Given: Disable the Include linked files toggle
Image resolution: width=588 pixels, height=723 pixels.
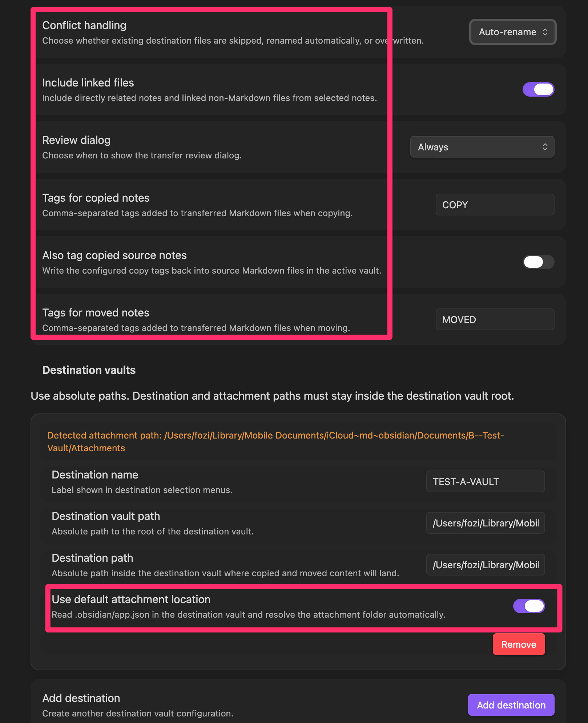Looking at the screenshot, I should click(x=538, y=89).
